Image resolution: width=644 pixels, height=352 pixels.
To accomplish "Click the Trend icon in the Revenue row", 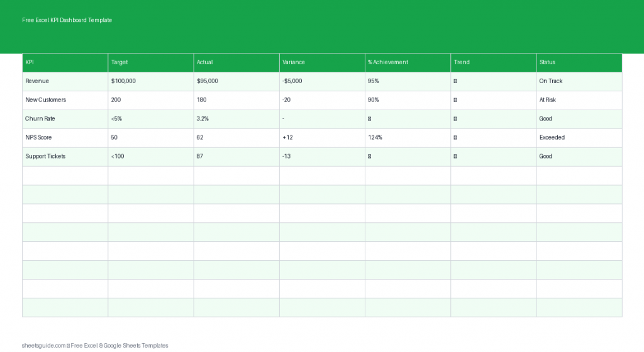I will click(455, 81).
